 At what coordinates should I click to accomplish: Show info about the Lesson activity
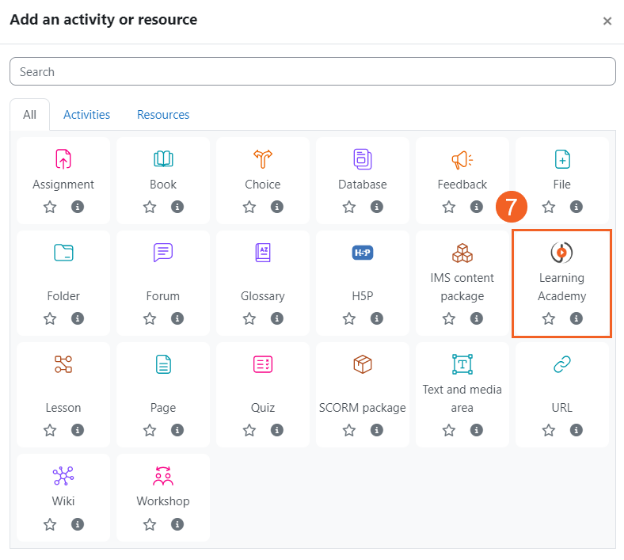point(77,431)
